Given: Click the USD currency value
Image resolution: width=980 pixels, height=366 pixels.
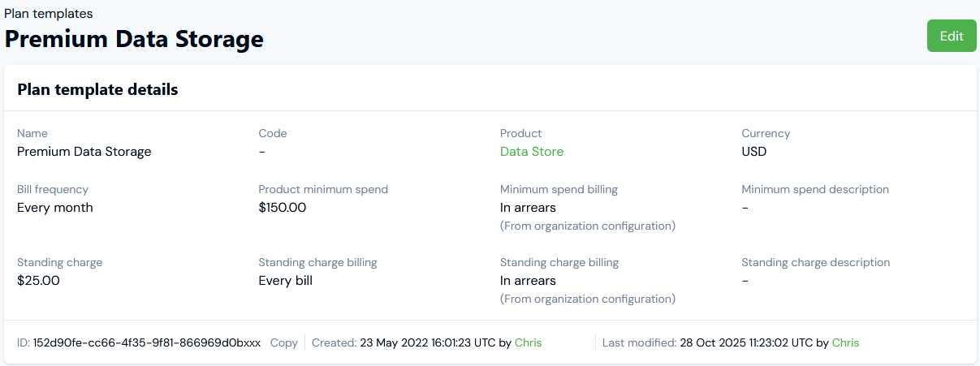Looking at the screenshot, I should (754, 152).
